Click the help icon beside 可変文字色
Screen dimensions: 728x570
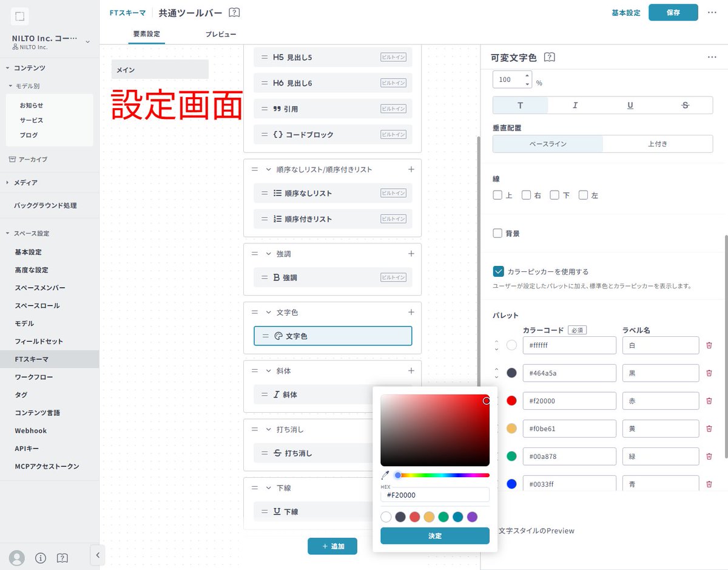pyautogui.click(x=550, y=57)
